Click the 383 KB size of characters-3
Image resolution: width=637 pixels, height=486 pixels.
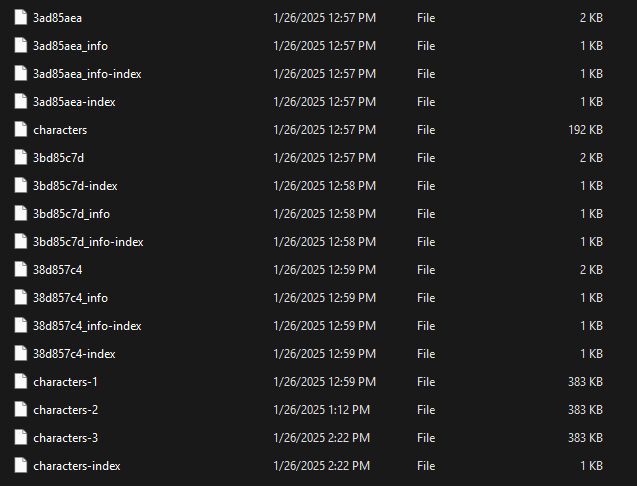[585, 438]
